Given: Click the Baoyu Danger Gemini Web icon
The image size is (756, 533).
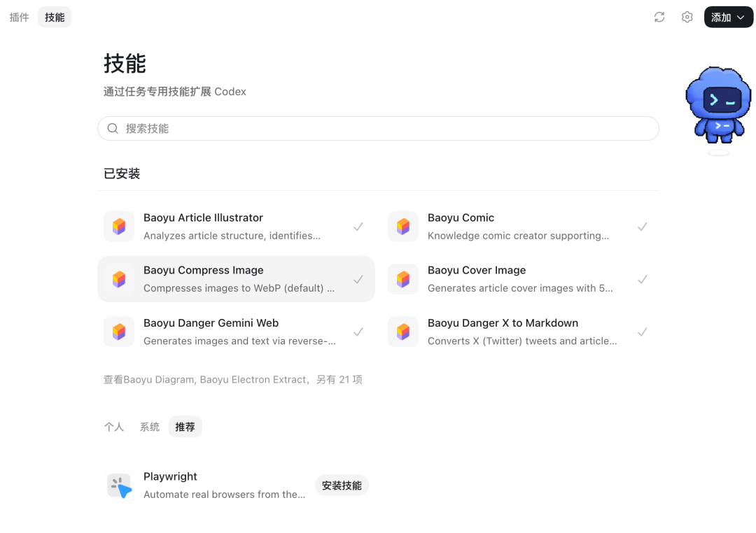Looking at the screenshot, I should tap(118, 332).
